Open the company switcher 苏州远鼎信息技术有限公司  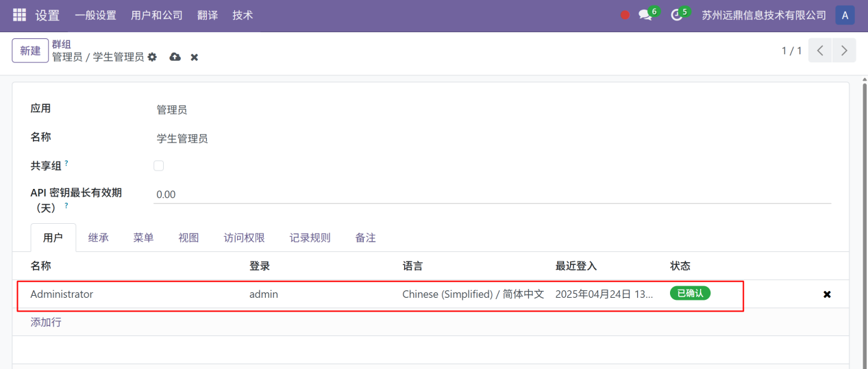pos(764,15)
